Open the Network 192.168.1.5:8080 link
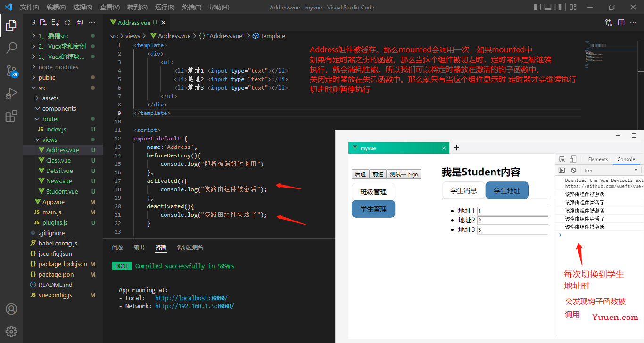 194,306
